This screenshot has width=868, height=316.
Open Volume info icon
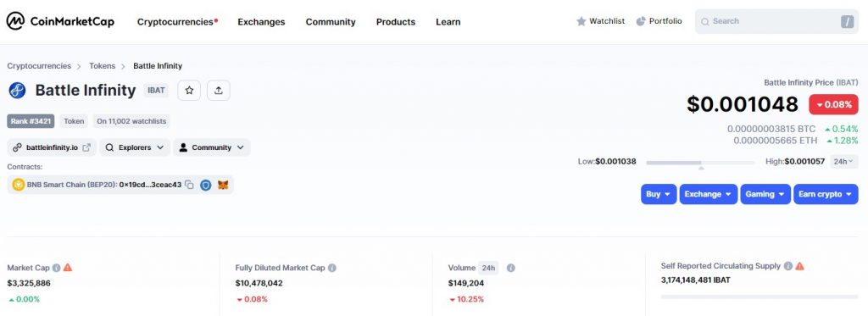pyautogui.click(x=511, y=268)
